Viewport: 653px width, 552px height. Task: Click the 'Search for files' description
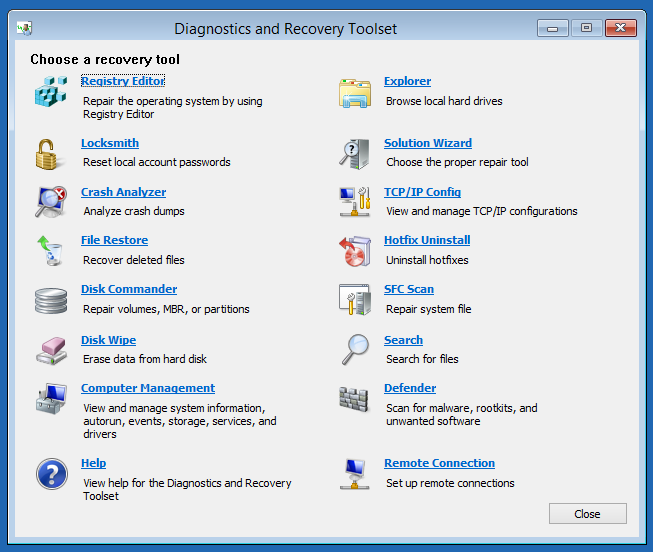coord(422,359)
